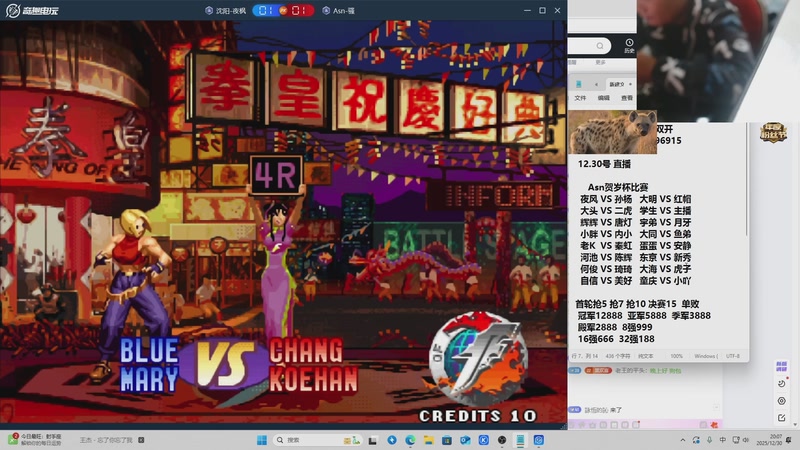Click Windows line-ending indicator in status bar
The height and width of the screenshot is (450, 800).
pos(706,356)
